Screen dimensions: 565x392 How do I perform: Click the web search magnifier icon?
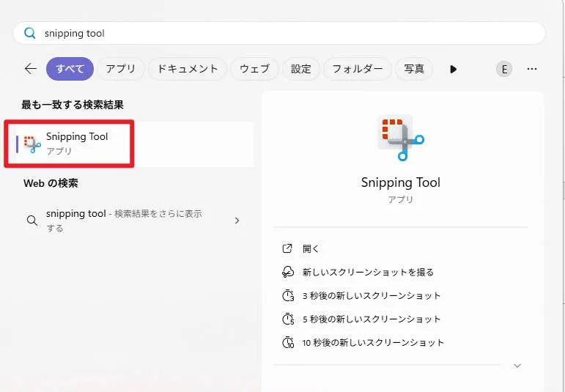32,220
